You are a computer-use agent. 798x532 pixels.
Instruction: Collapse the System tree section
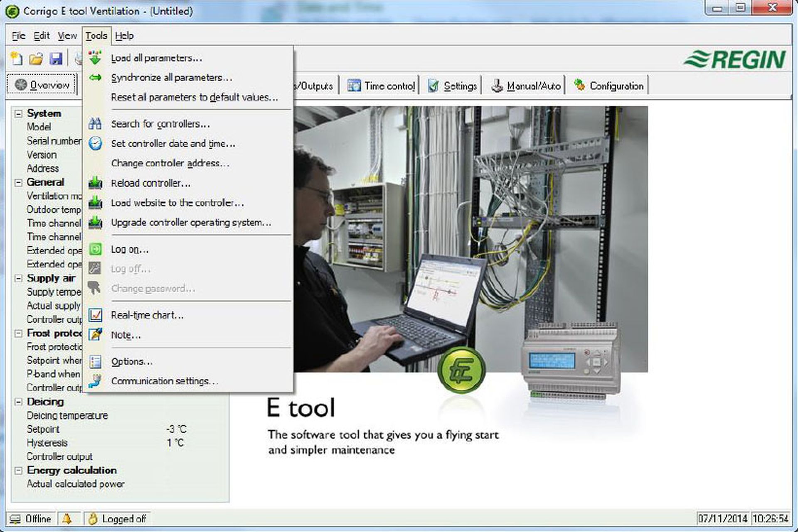point(17,113)
